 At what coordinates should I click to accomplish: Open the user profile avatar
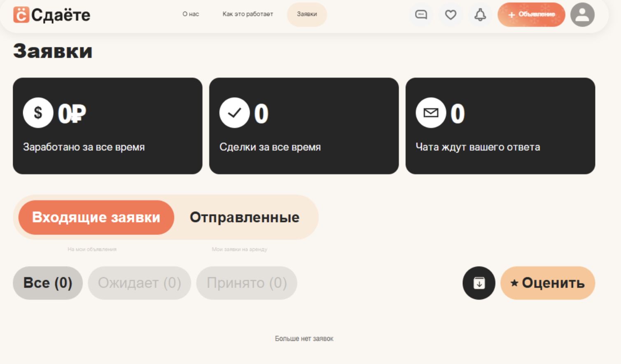(582, 15)
